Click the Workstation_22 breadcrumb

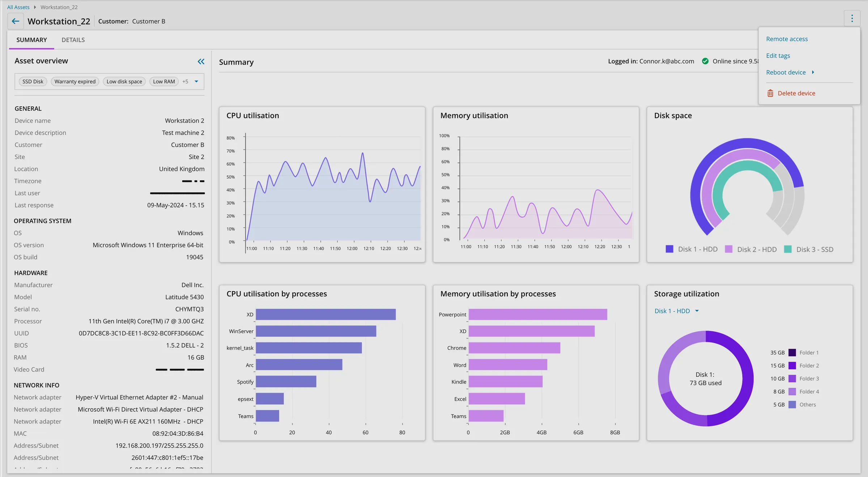(x=59, y=7)
